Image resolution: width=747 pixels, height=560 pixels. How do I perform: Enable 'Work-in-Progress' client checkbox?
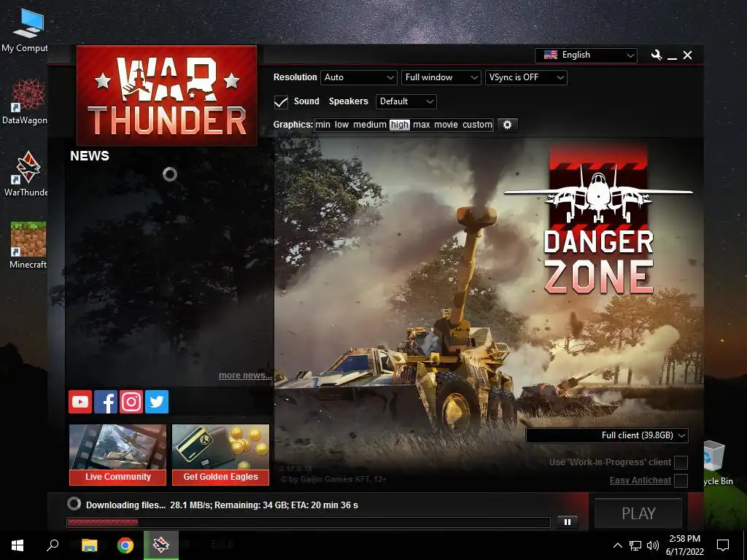(681, 462)
